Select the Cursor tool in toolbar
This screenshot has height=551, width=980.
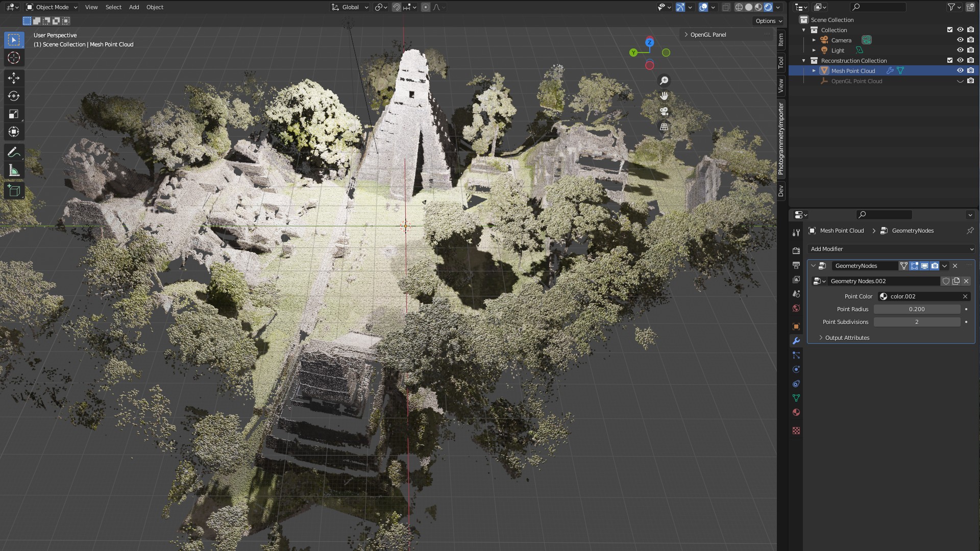(x=14, y=58)
